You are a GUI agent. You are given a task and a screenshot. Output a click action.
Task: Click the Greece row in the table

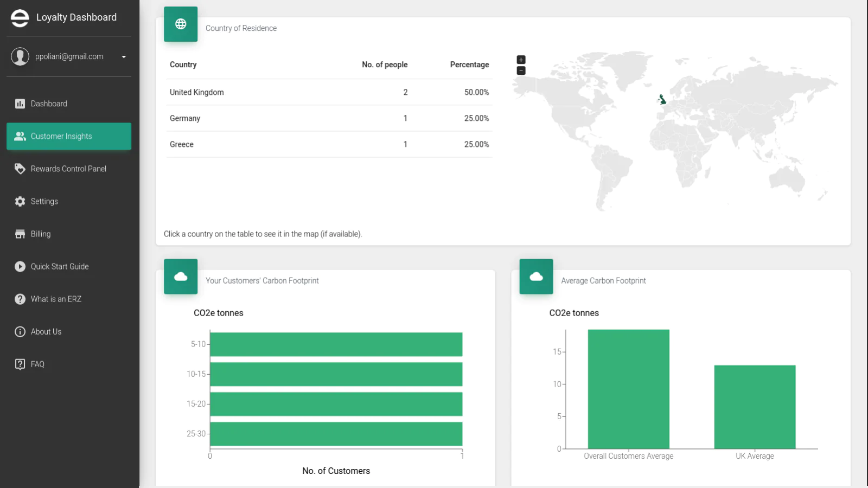[x=329, y=144]
